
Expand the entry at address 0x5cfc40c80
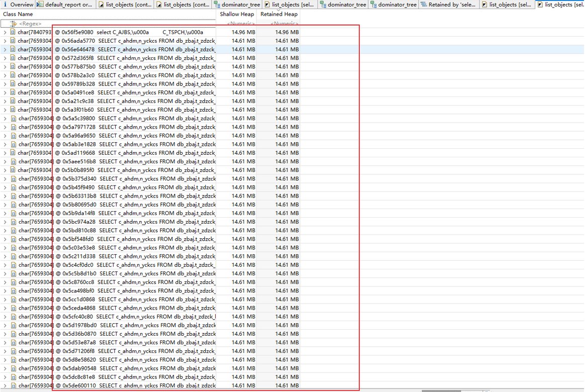coord(5,317)
